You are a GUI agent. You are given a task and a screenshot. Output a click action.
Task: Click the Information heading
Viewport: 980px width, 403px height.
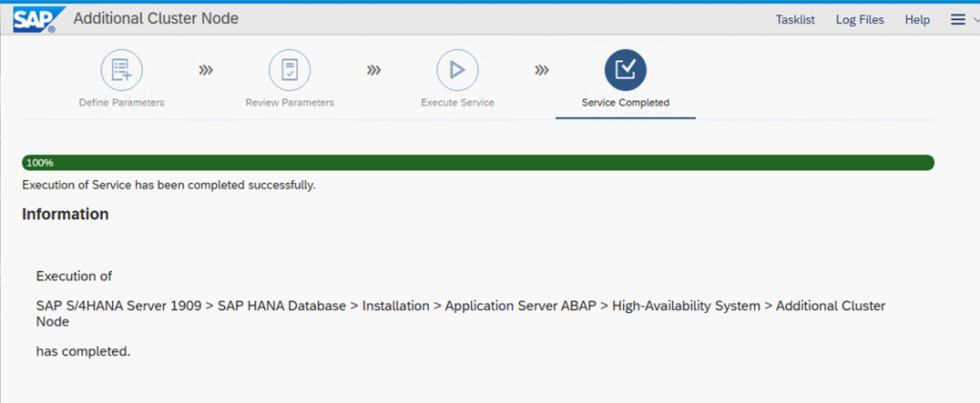coord(66,214)
